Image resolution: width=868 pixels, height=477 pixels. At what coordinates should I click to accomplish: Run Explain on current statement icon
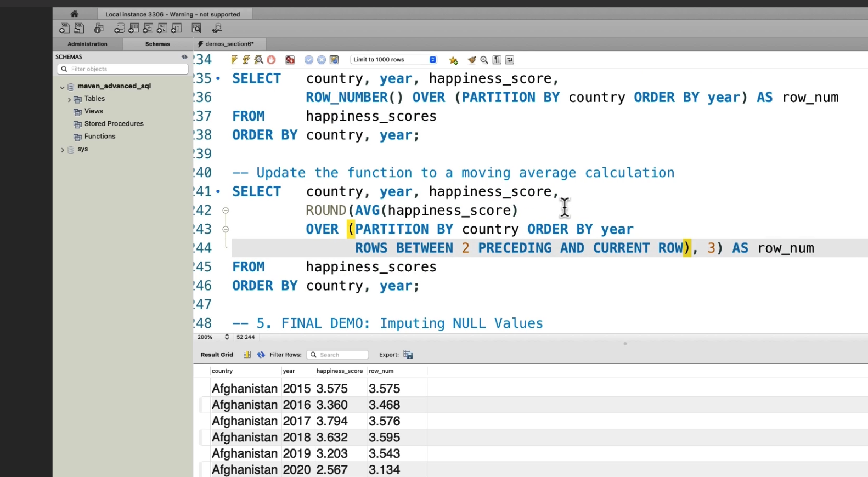point(258,60)
